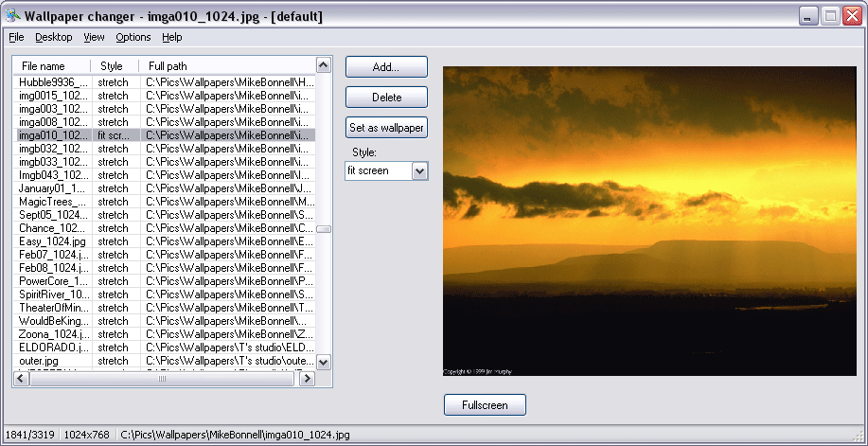Screen dimensions: 868x446
Task: Sort list by Full path column
Action: point(227,66)
